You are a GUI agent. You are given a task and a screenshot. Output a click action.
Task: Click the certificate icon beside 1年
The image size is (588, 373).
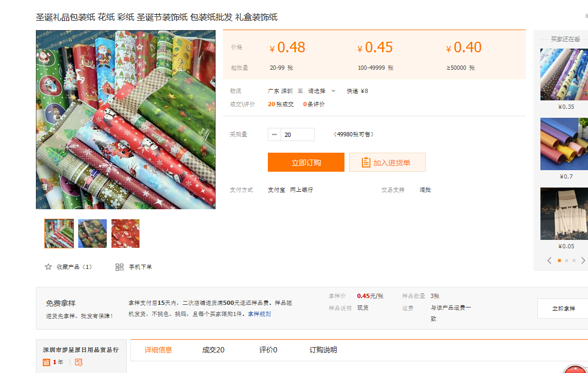pos(79,362)
